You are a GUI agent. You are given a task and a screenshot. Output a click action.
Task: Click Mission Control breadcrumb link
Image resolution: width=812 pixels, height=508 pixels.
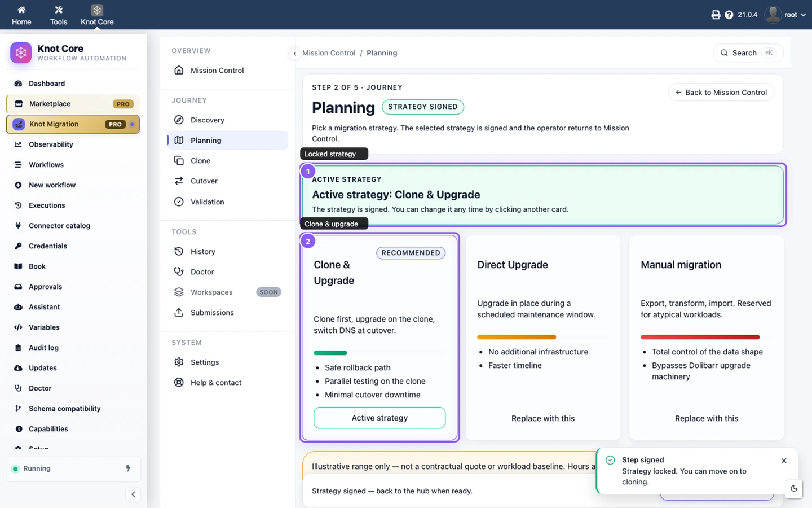(x=329, y=53)
